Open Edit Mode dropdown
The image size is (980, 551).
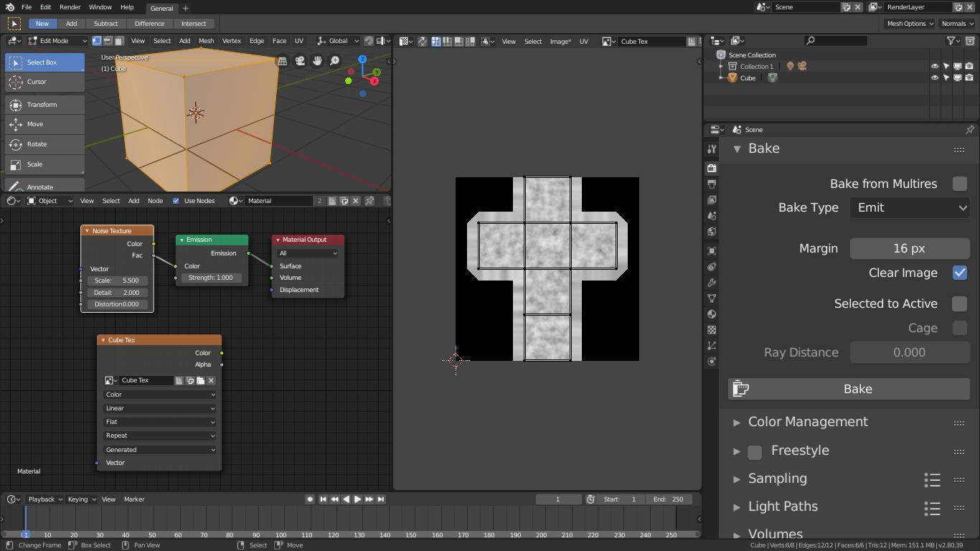pyautogui.click(x=57, y=41)
